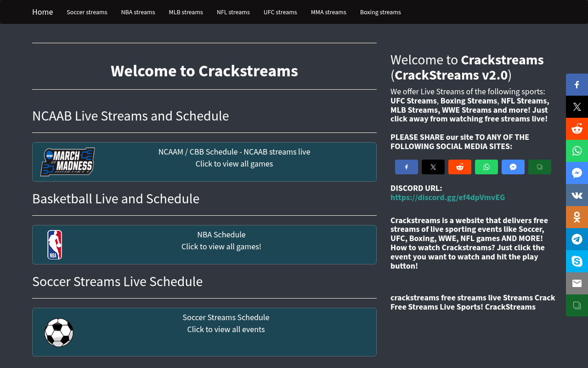Image resolution: width=588 pixels, height=368 pixels.
Task: Open Boxing streams in the navbar
Action: coord(380,12)
